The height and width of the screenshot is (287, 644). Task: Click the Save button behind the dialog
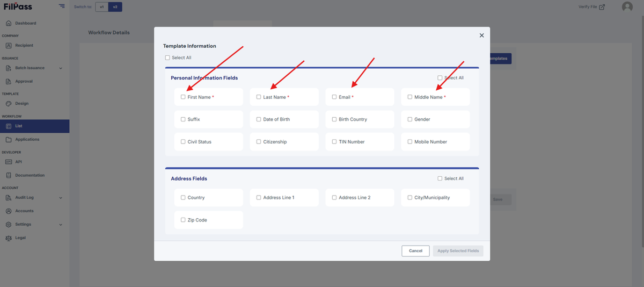[x=498, y=199]
